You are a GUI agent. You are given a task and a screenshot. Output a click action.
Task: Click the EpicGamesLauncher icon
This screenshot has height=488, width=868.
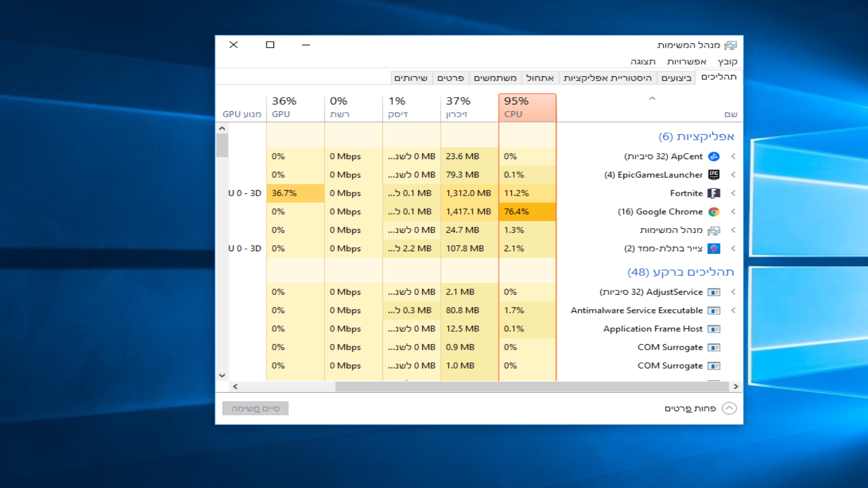tap(714, 175)
